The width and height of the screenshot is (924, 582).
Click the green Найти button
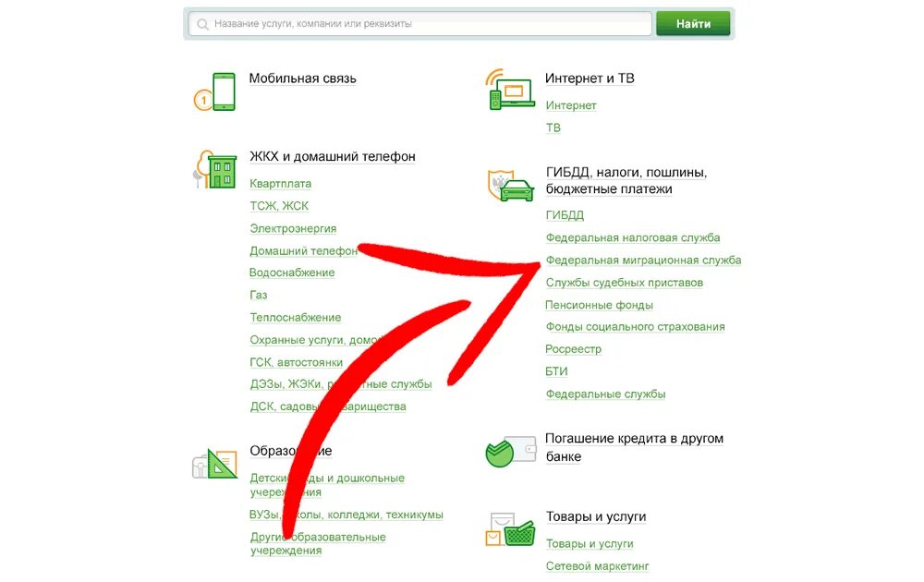[x=693, y=24]
